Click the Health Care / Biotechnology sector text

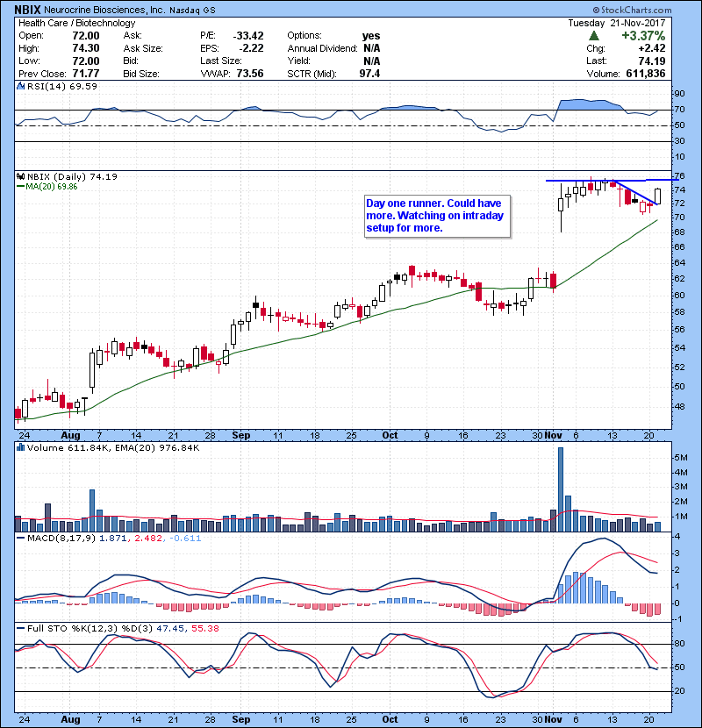[x=77, y=23]
